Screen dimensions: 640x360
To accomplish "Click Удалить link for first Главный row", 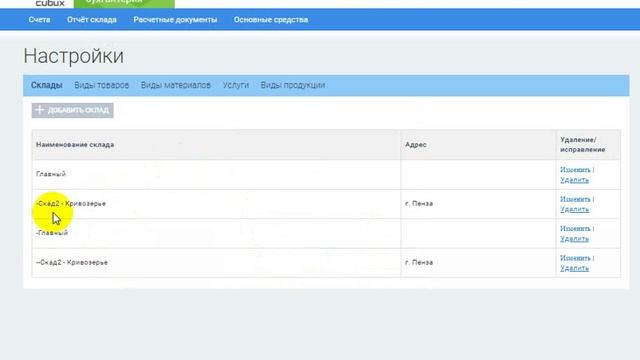I will [x=574, y=180].
